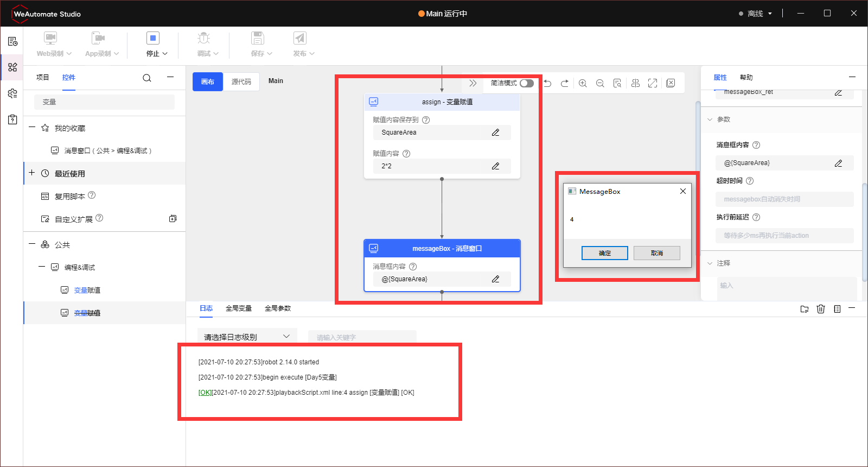This screenshot has height=467, width=868.
Task: Zoom in on the canvas
Action: click(583, 83)
